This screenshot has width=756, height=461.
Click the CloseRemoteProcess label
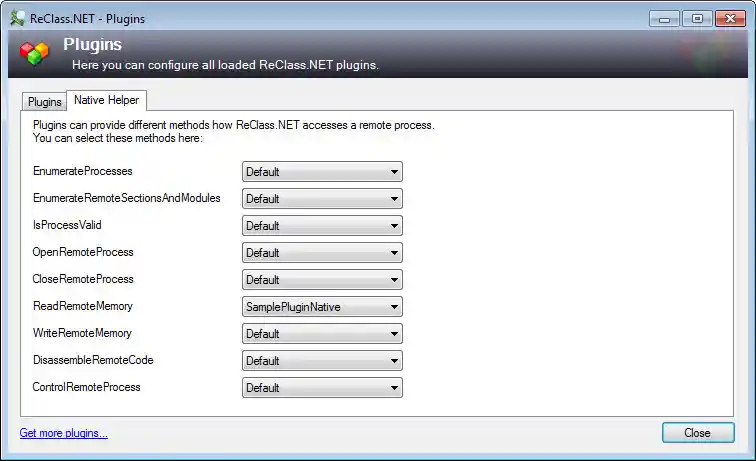click(83, 279)
